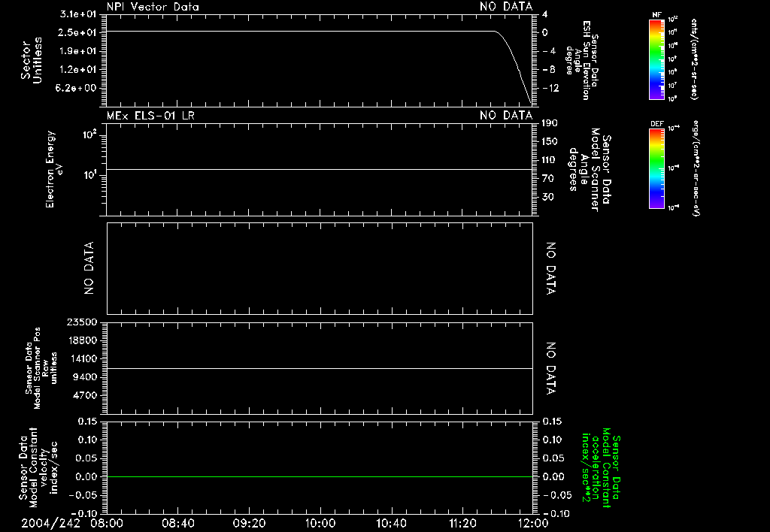Click the '4700' scanner position tick label
Viewport: 770px width, 532px height.
pos(84,395)
